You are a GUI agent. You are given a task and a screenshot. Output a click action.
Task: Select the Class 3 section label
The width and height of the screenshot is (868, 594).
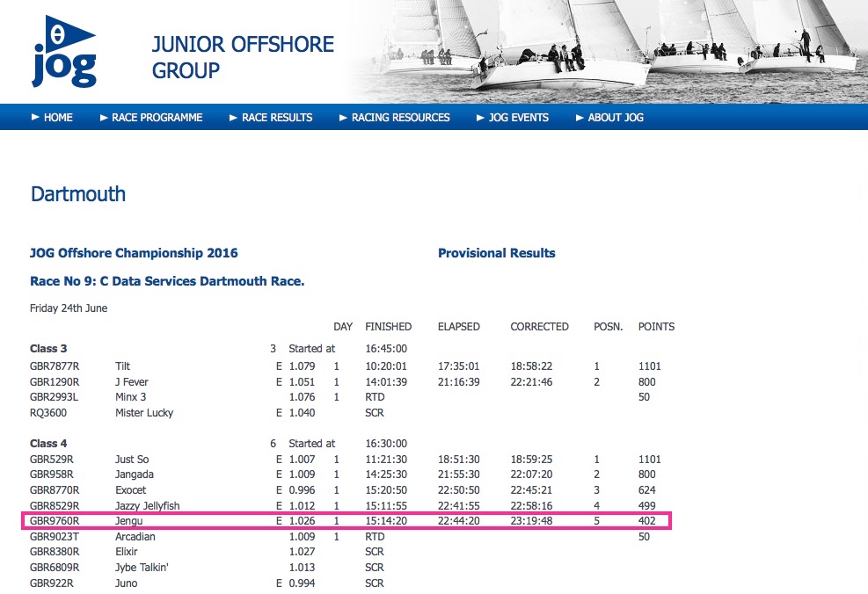tap(48, 349)
